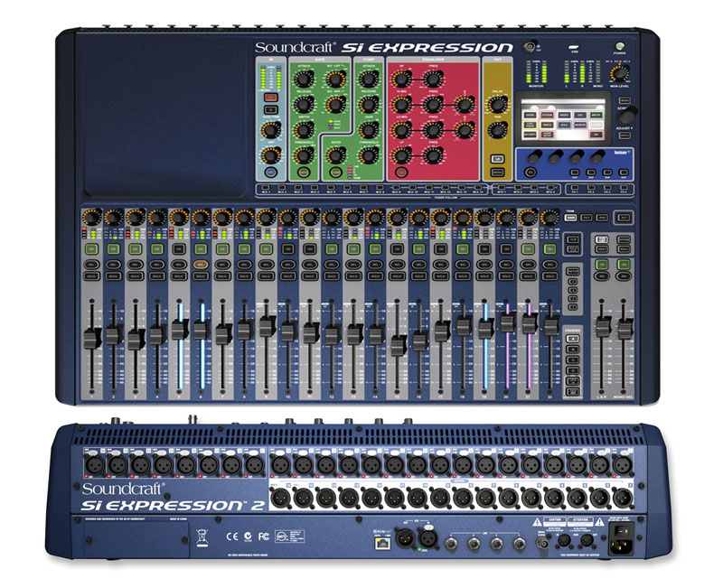The width and height of the screenshot is (723, 588).
Task: Move the channel 1 fader
Action: coord(92,338)
